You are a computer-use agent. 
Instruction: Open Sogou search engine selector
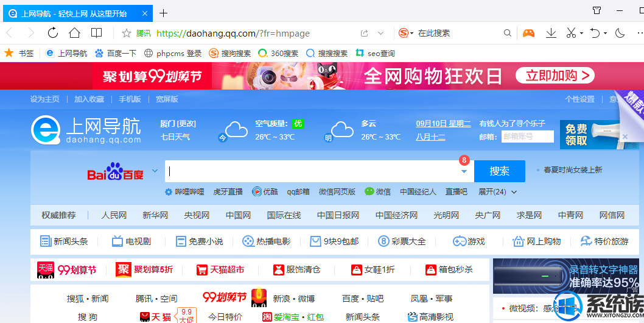click(x=406, y=33)
